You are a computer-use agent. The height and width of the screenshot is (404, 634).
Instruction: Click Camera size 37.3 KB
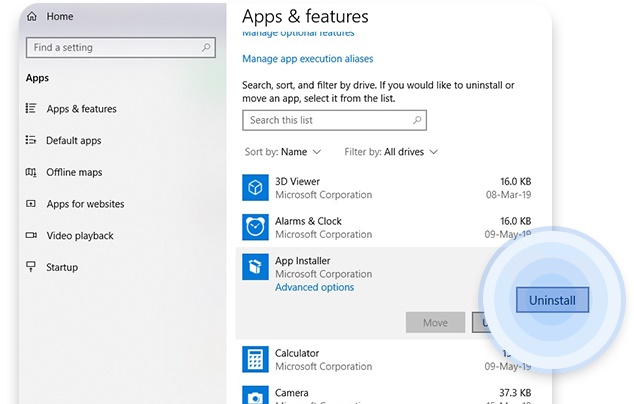coord(515,393)
